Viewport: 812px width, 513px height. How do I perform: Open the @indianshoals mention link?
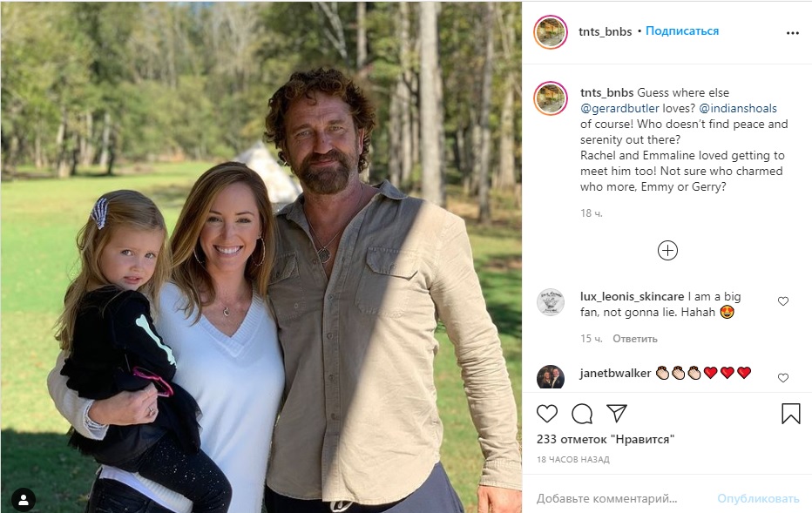point(737,108)
